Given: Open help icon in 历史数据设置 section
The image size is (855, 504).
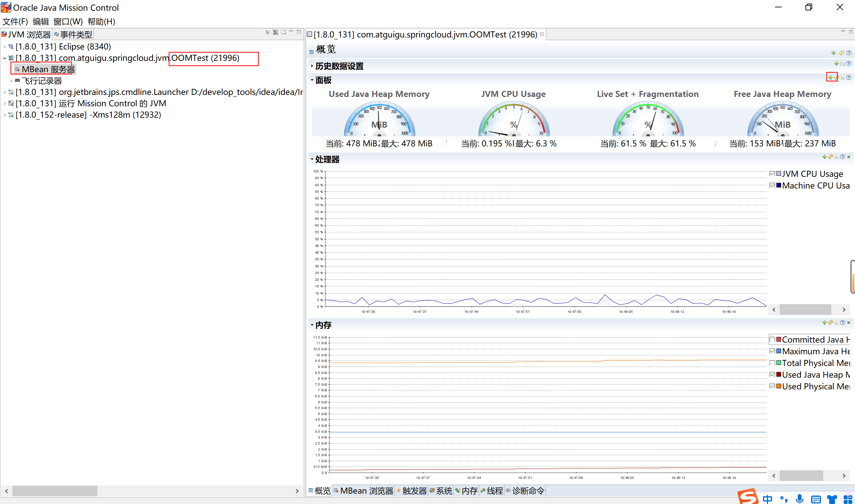Looking at the screenshot, I should tap(849, 64).
